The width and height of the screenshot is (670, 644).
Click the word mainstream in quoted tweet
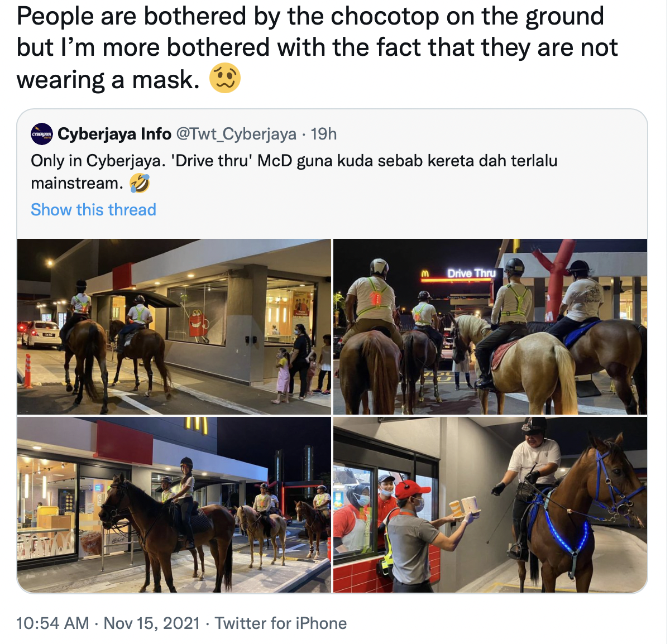coord(77,183)
